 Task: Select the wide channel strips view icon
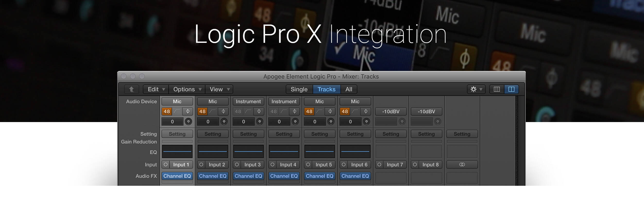511,89
